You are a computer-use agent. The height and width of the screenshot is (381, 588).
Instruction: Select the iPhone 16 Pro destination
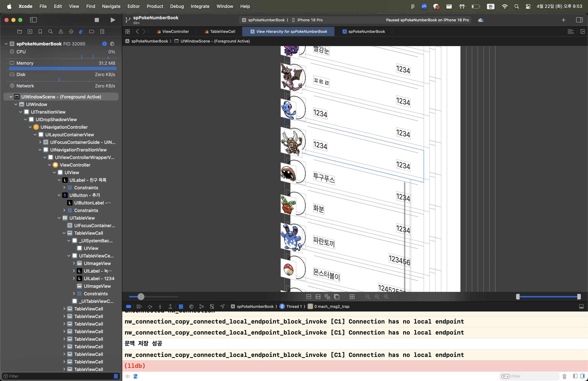[x=309, y=20]
